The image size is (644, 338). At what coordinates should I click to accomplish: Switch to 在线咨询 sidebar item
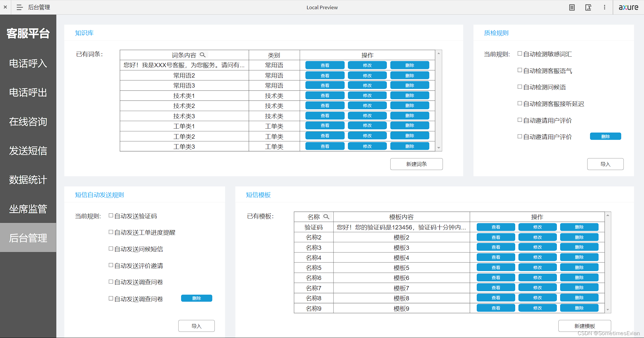pyautogui.click(x=28, y=122)
